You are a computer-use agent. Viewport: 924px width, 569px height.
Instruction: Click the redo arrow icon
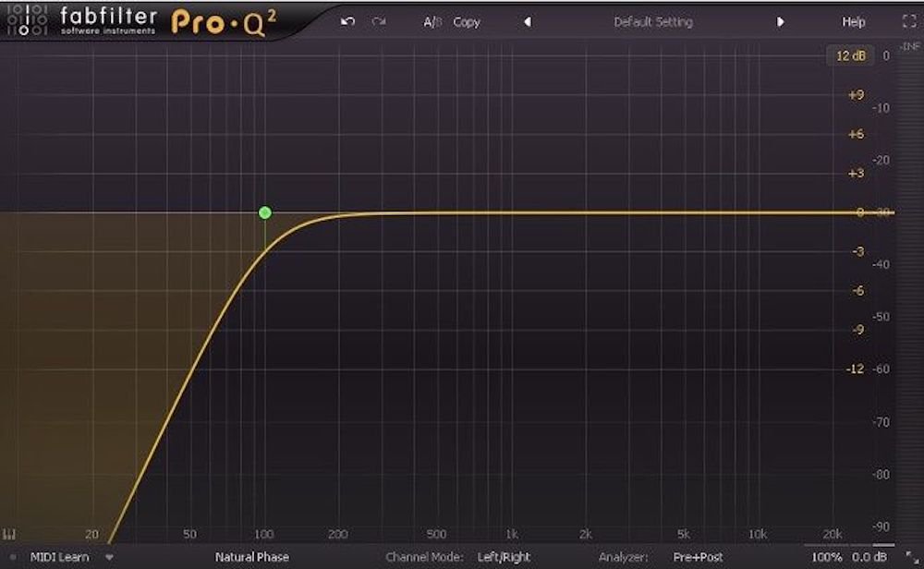tap(378, 21)
